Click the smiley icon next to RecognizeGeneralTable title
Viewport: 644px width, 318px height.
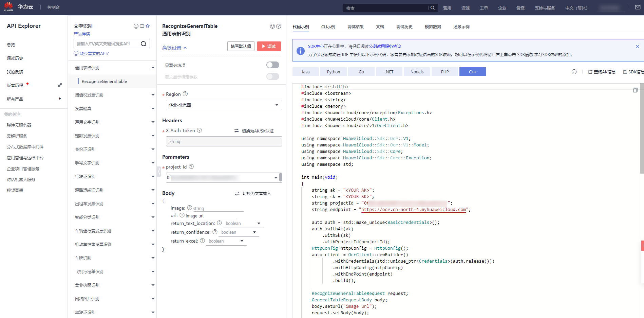[x=272, y=26]
